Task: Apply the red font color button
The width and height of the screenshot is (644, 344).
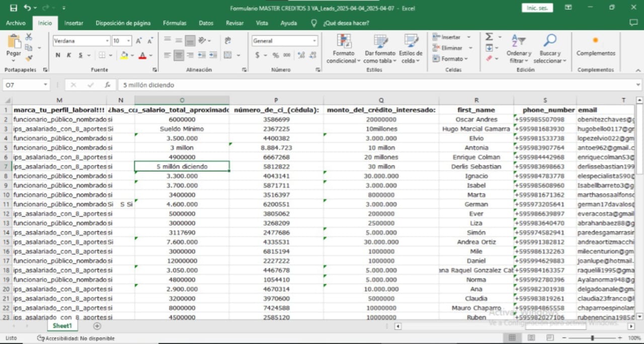Action: coord(142,55)
